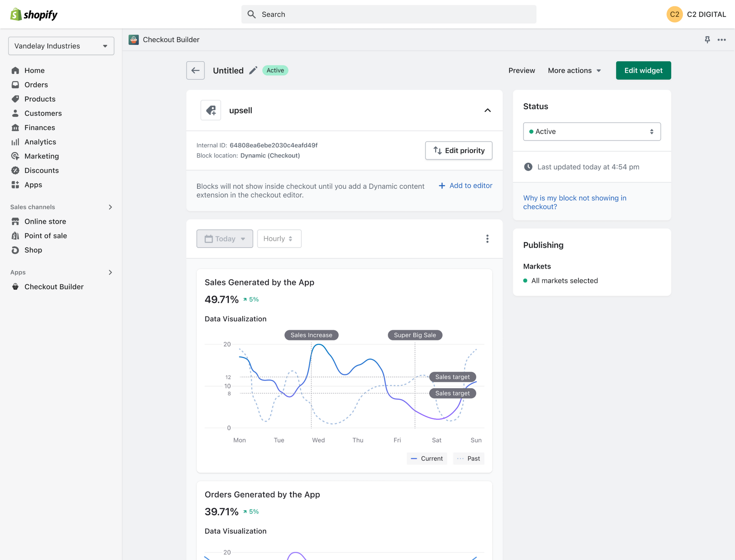Click Why is my block not showing link
The image size is (735, 560).
(x=575, y=202)
